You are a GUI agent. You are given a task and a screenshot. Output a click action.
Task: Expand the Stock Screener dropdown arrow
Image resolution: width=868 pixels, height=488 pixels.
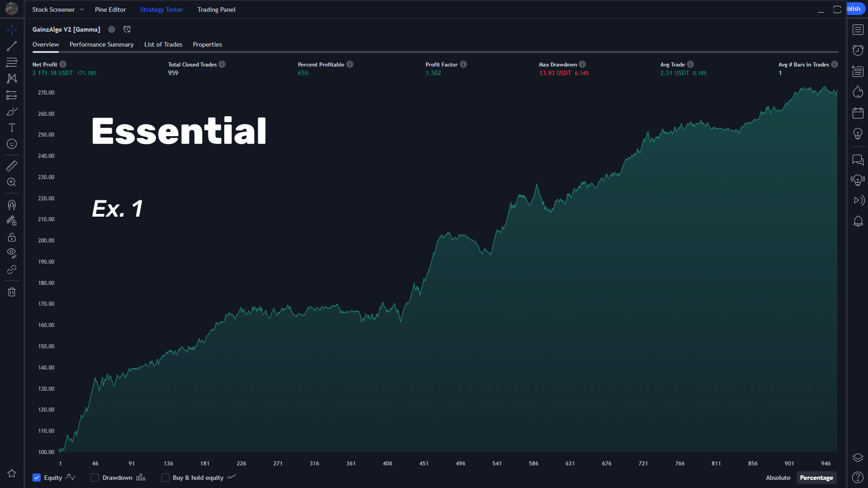tap(82, 9)
